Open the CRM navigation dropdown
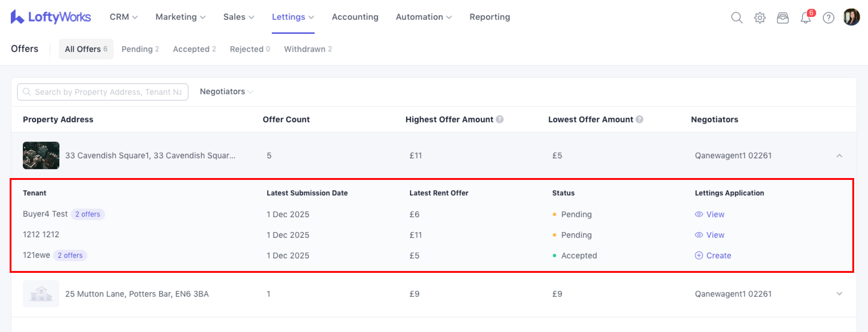 (123, 17)
